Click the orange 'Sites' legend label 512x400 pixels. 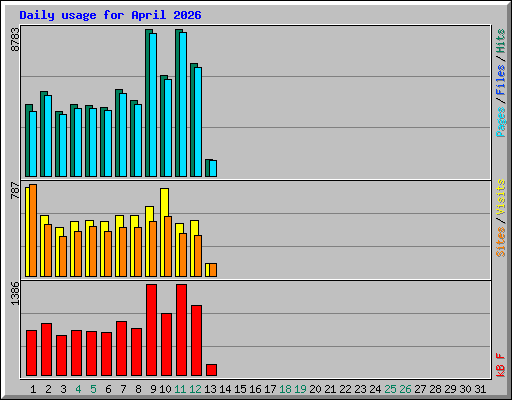(x=501, y=242)
